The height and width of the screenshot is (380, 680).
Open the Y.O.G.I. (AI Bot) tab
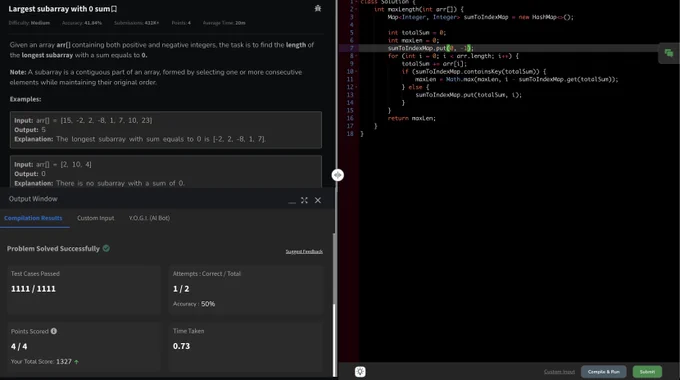click(149, 218)
